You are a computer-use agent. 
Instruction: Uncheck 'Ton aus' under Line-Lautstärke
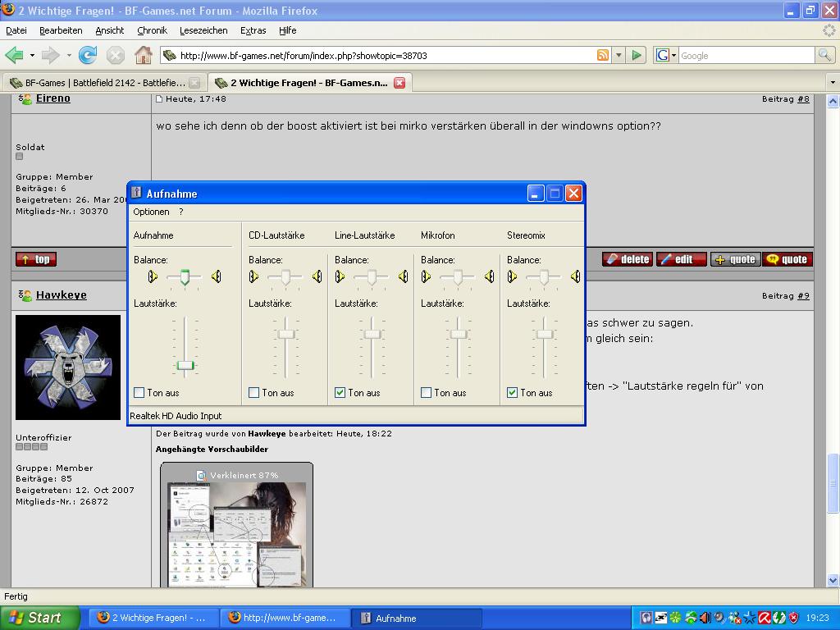coord(340,393)
